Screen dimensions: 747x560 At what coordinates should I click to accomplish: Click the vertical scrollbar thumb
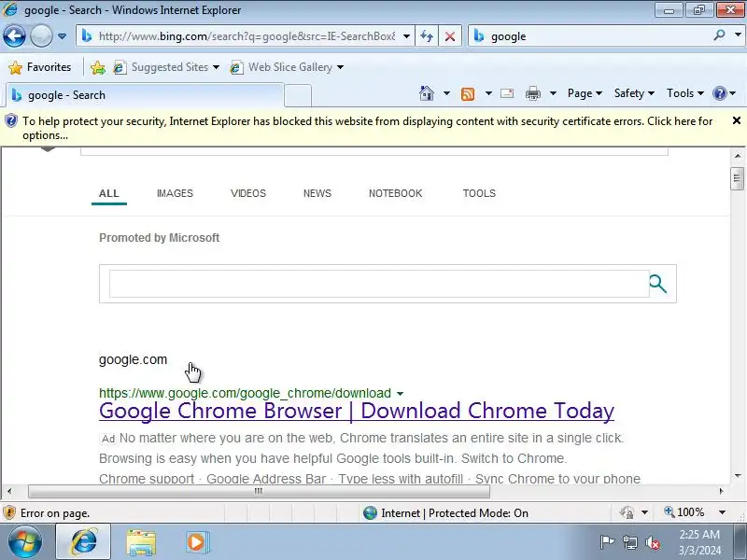pyautogui.click(x=737, y=178)
